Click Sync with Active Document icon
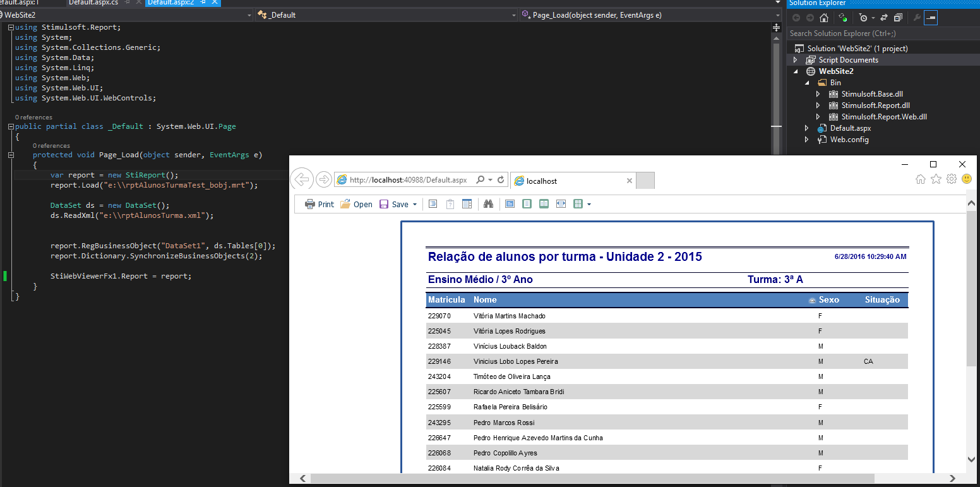Viewport: 980px width, 487px height. 884,18
